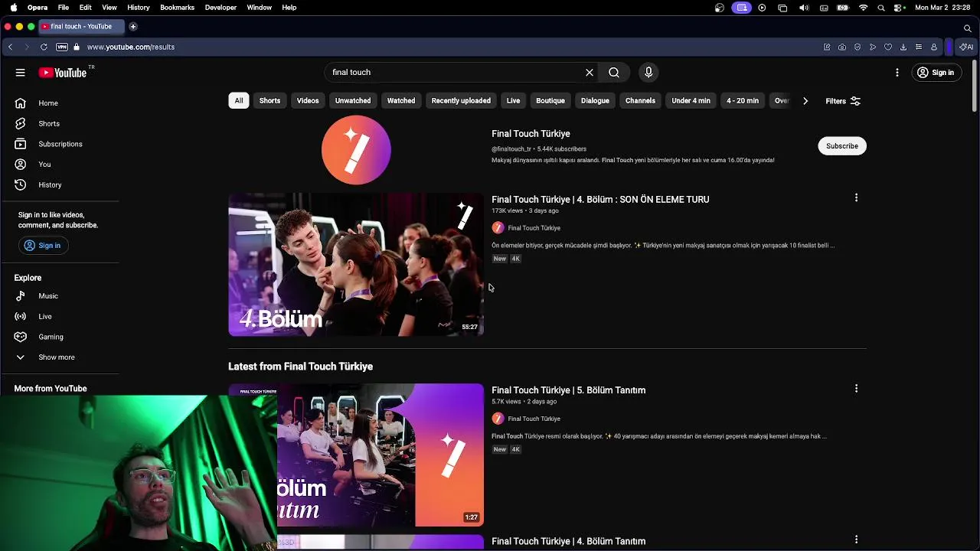The height and width of the screenshot is (551, 980).
Task: Click Sign in button in header
Action: 935,73
